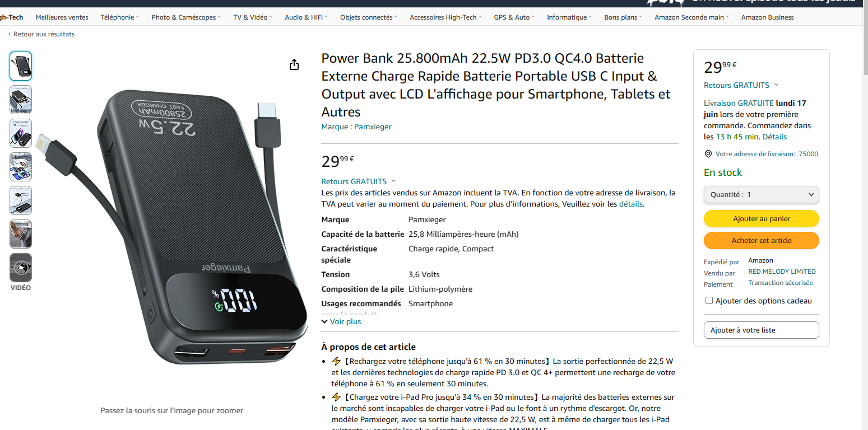This screenshot has width=868, height=430.
Task: Open the Quantité dropdown
Action: (761, 195)
